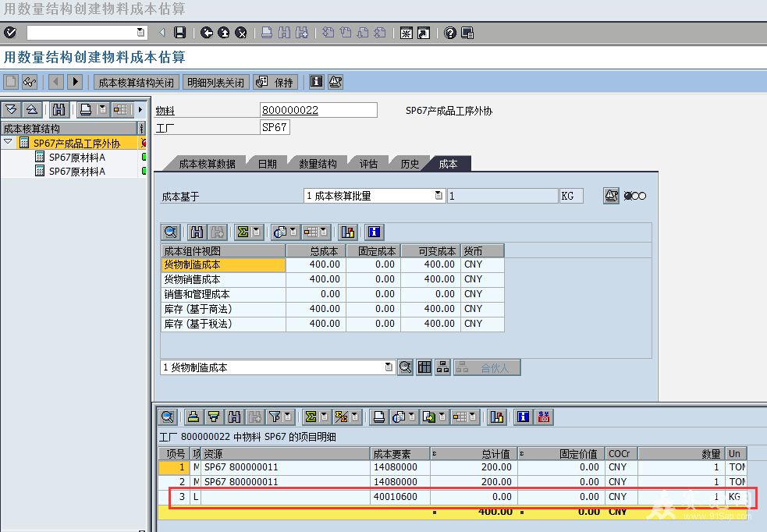Click the binoculars find icon in tree toolbar

point(59,109)
